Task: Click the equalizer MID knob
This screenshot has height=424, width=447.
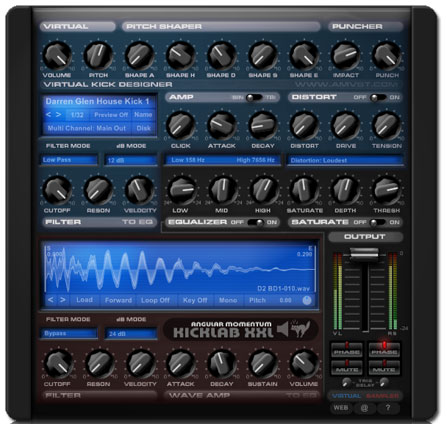Action: 223,190
